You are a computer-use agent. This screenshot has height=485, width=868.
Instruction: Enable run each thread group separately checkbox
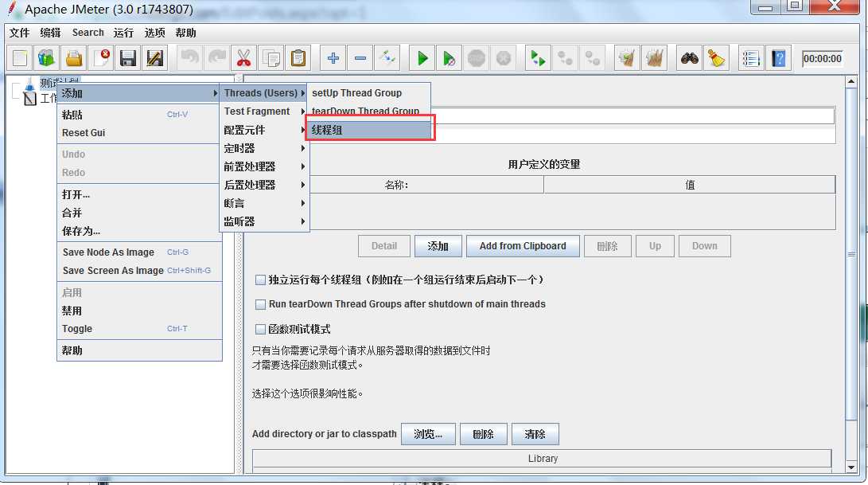point(260,280)
